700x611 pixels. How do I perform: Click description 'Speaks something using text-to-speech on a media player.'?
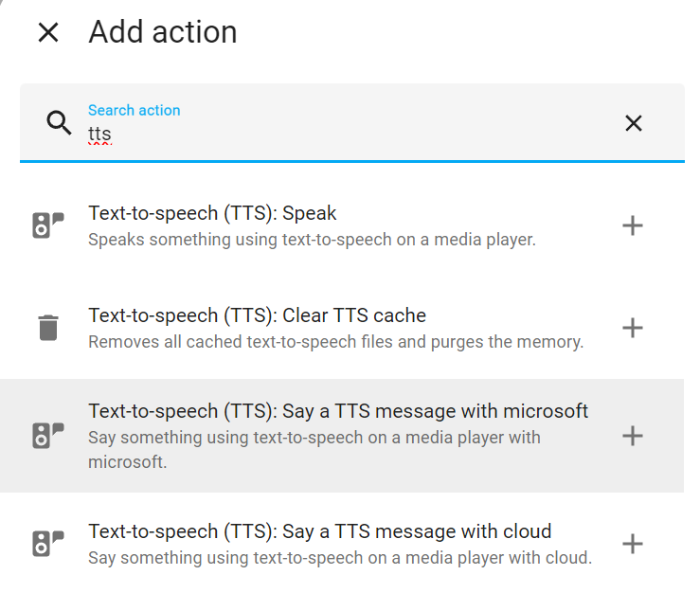coord(312,240)
